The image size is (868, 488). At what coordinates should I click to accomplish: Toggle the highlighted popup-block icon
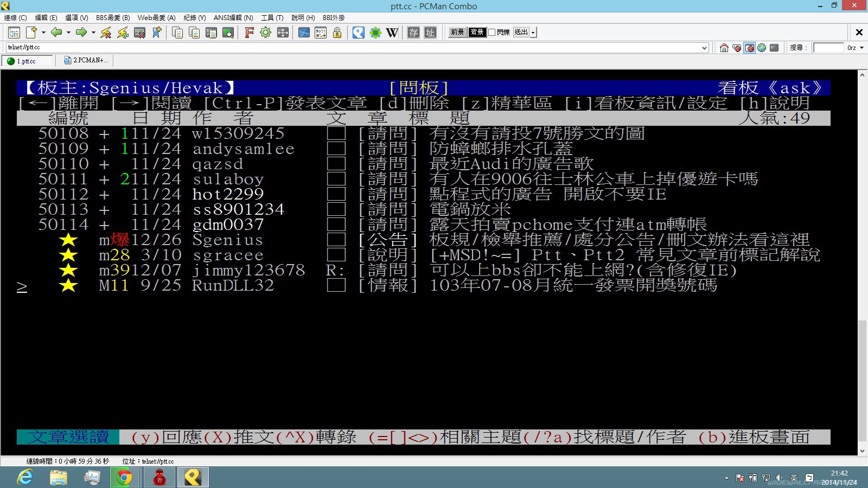coord(749,48)
